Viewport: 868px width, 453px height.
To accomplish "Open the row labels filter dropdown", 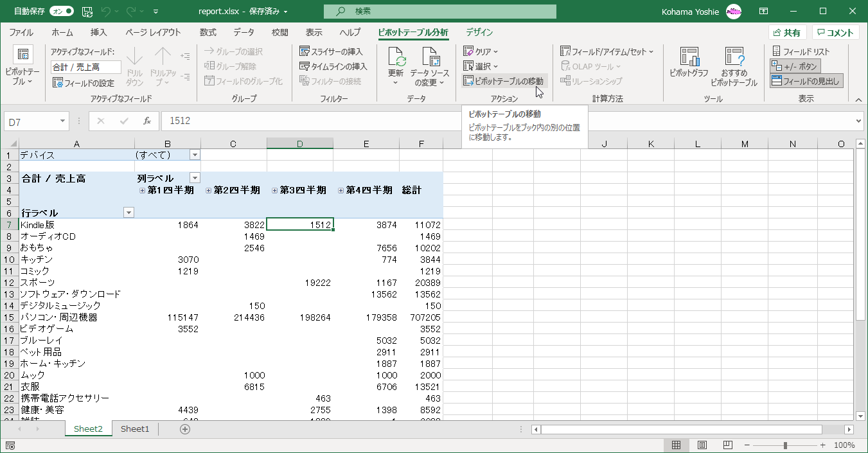I will [128, 213].
